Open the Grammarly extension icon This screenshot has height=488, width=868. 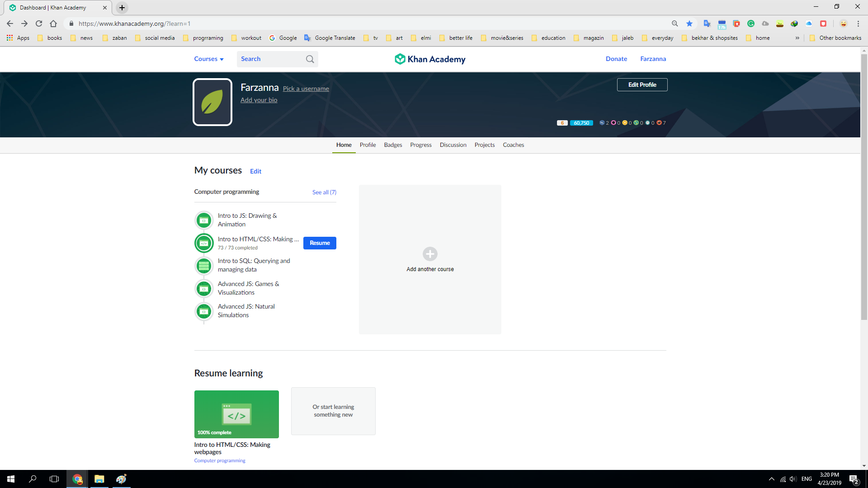pyautogui.click(x=751, y=23)
